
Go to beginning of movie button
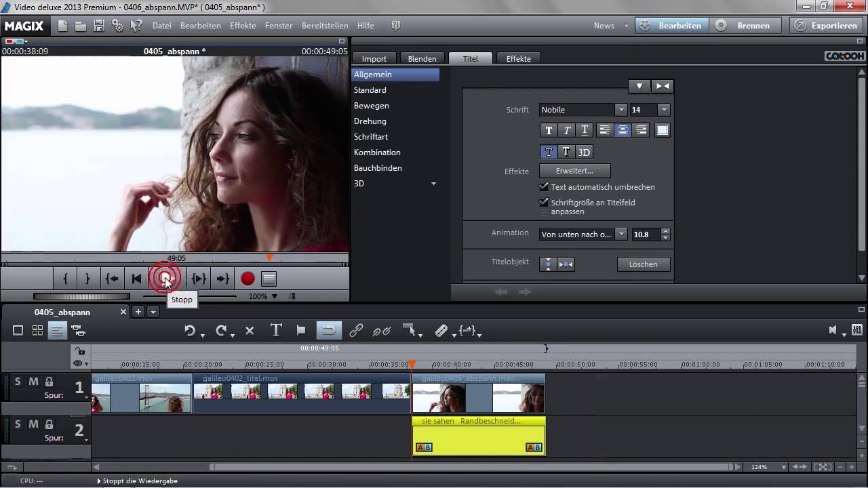pyautogui.click(x=136, y=279)
